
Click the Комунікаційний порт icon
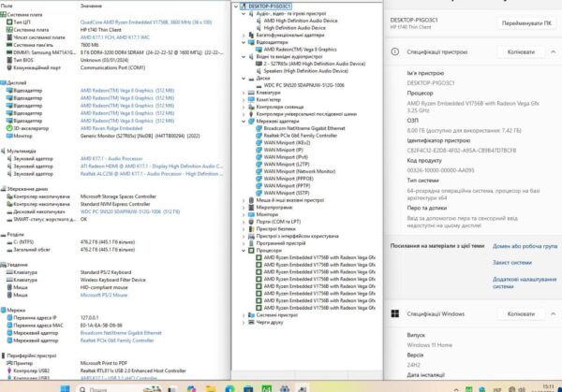pyautogui.click(x=9, y=67)
